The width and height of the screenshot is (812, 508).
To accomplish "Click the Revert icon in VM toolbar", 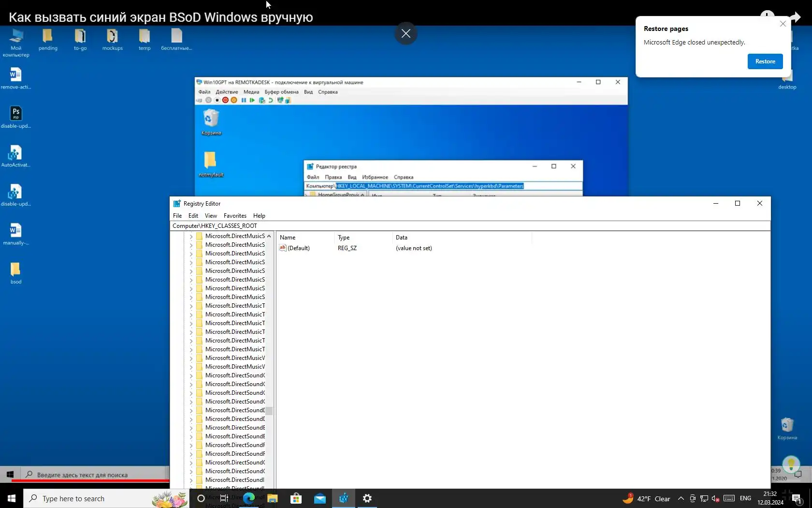I will pos(271,100).
